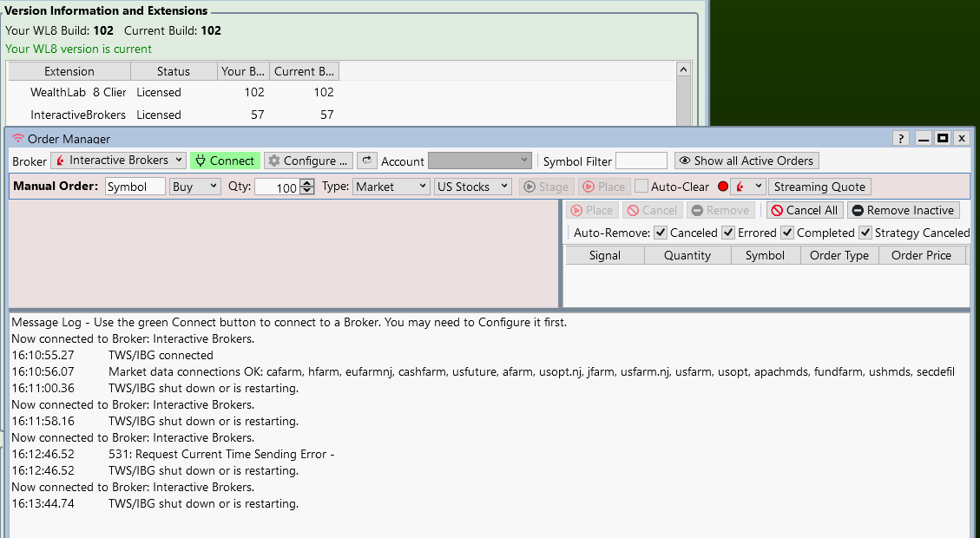
Task: Click the Order Manager wifi title icon
Action: tap(17, 139)
